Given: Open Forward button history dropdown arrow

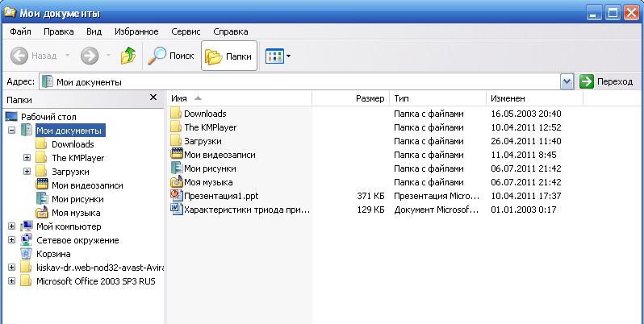Looking at the screenshot, I should click(x=108, y=56).
